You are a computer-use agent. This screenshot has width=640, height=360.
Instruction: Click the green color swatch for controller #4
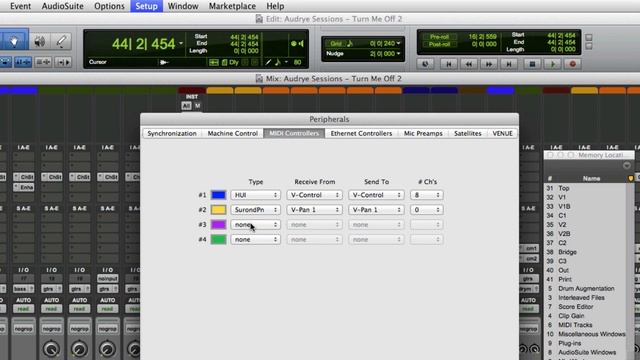pyautogui.click(x=218, y=240)
